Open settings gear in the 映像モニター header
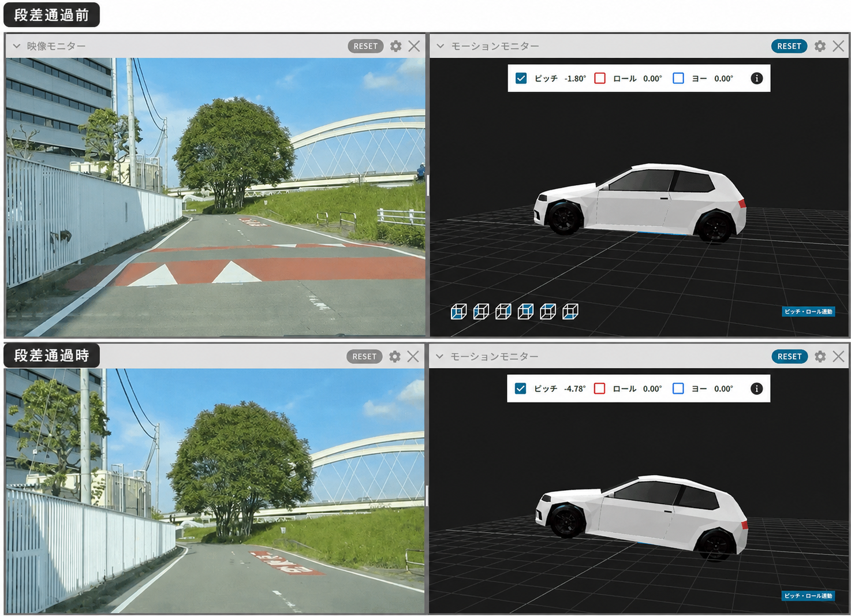Viewport: 851px width, 616px height. 395,46
